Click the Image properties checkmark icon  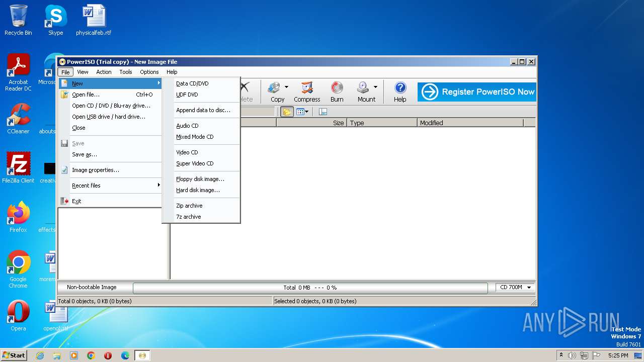(x=64, y=170)
